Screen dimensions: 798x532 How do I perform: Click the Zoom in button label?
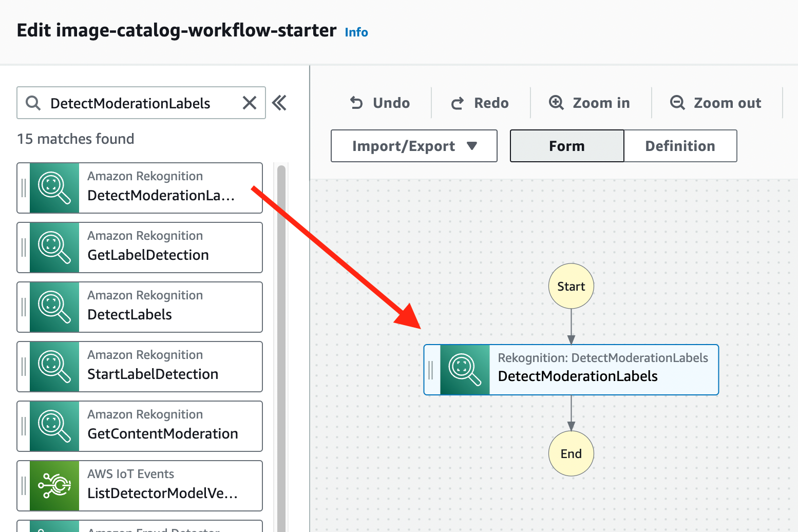pyautogui.click(x=601, y=103)
